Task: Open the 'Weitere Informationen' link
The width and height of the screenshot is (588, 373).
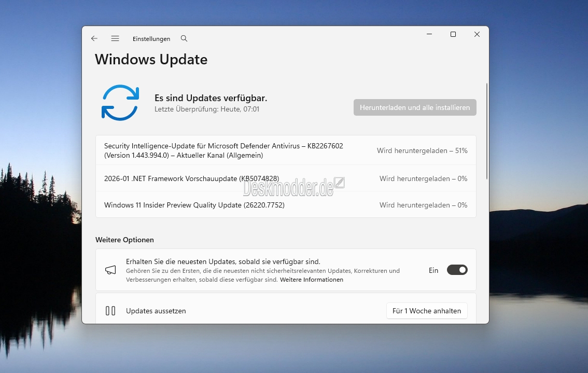Action: (x=311, y=280)
